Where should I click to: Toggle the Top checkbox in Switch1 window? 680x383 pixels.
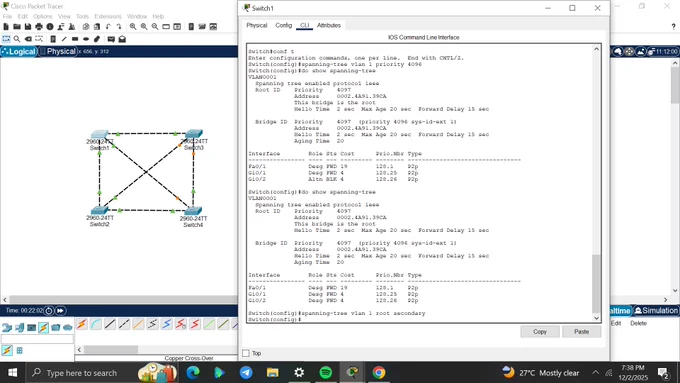click(246, 353)
